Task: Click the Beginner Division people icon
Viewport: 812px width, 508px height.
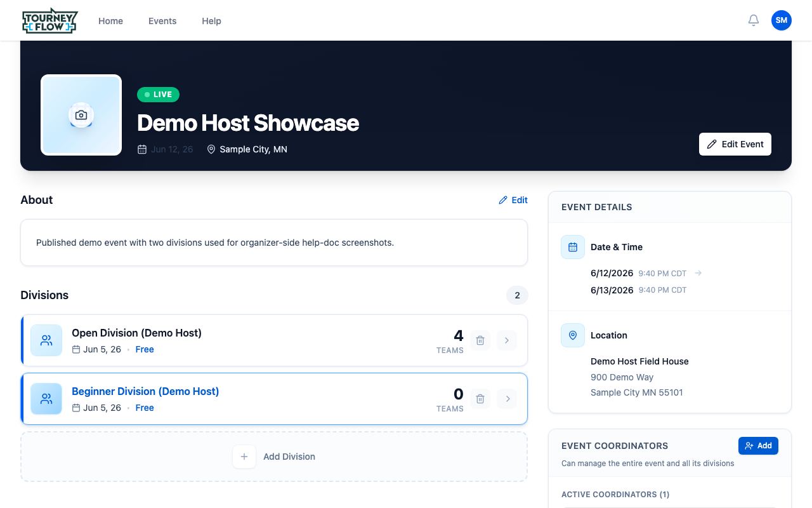Action: (x=46, y=399)
